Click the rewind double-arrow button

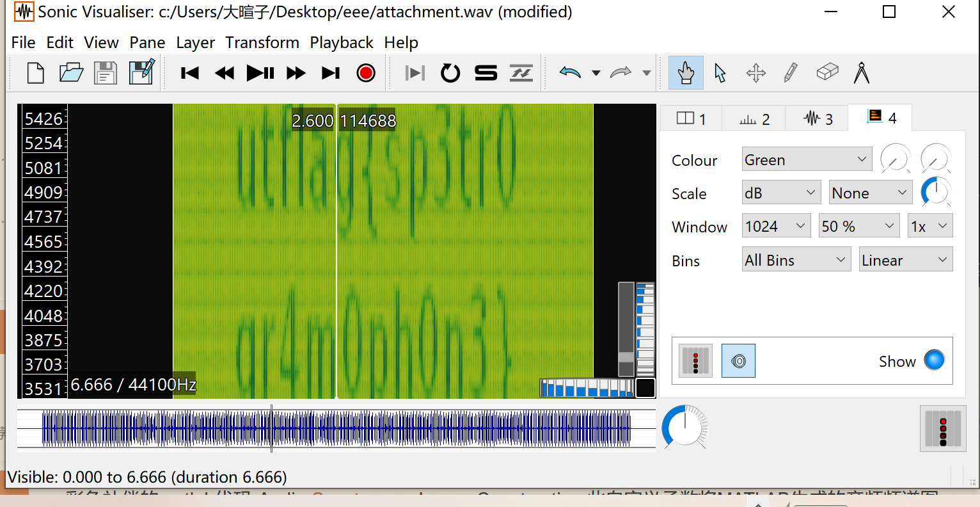225,73
